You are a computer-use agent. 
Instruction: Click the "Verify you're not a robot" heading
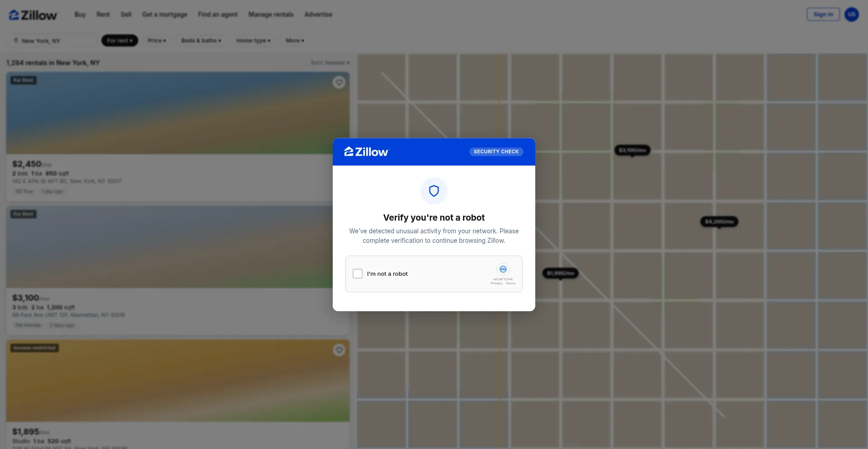434,217
